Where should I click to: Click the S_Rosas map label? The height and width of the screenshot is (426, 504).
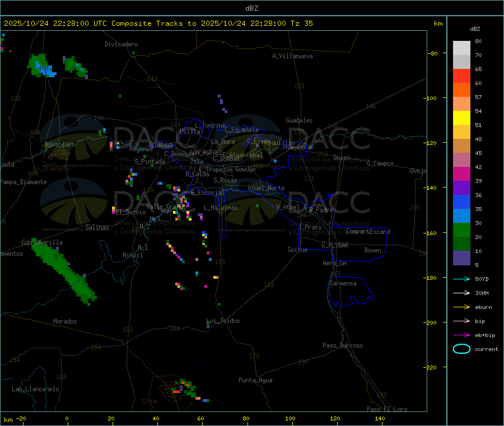pos(225,180)
